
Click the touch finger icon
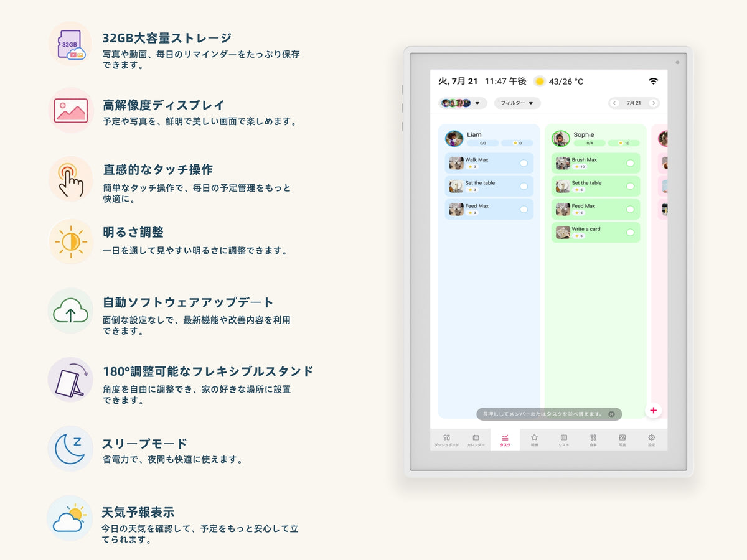pos(70,179)
